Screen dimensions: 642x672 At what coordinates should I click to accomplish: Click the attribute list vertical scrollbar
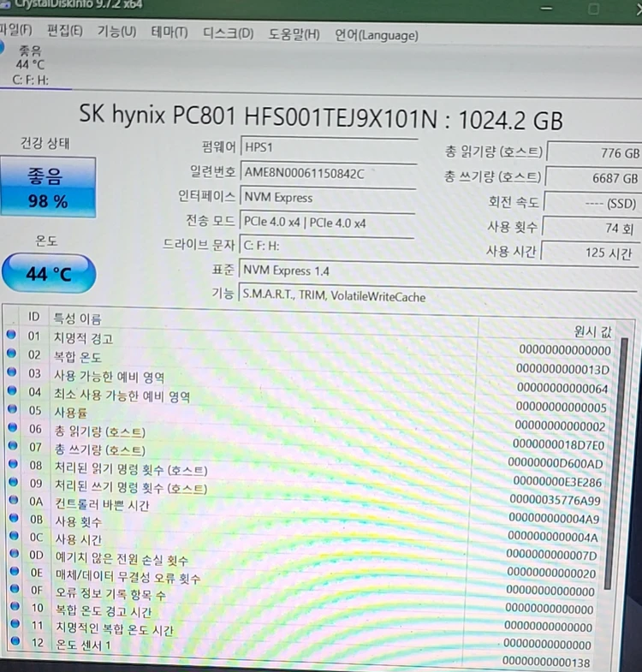615,463
